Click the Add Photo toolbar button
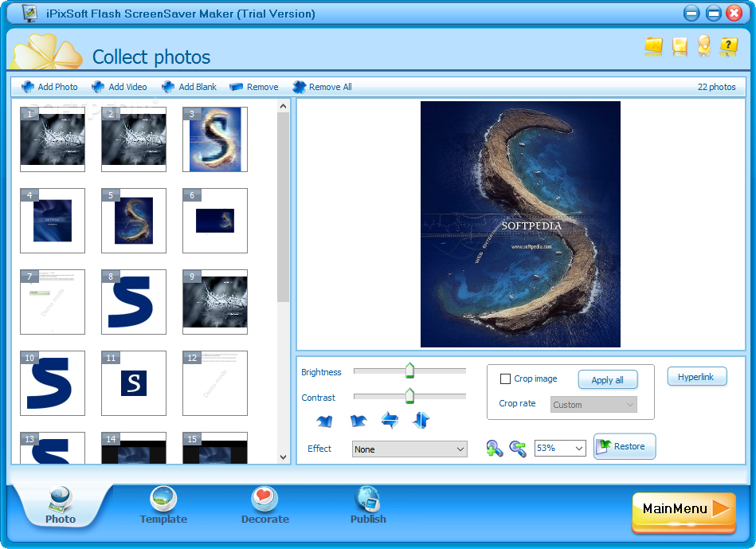This screenshot has height=549, width=756. 49,87
